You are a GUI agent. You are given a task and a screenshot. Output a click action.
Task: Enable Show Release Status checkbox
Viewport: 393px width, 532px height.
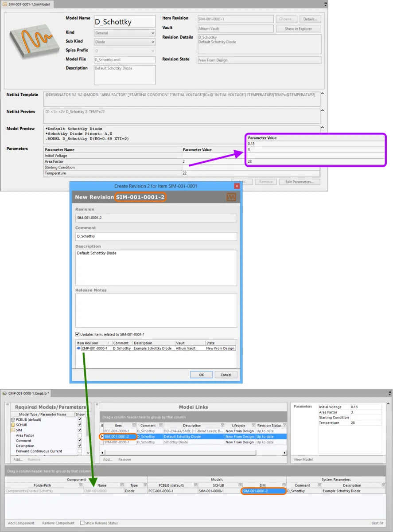pyautogui.click(x=82, y=523)
